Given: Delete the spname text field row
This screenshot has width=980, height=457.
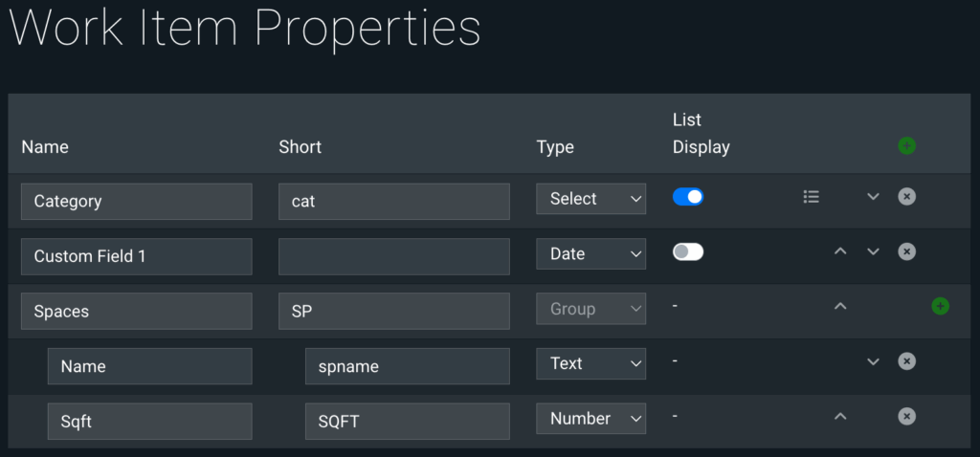Looking at the screenshot, I should point(906,361).
